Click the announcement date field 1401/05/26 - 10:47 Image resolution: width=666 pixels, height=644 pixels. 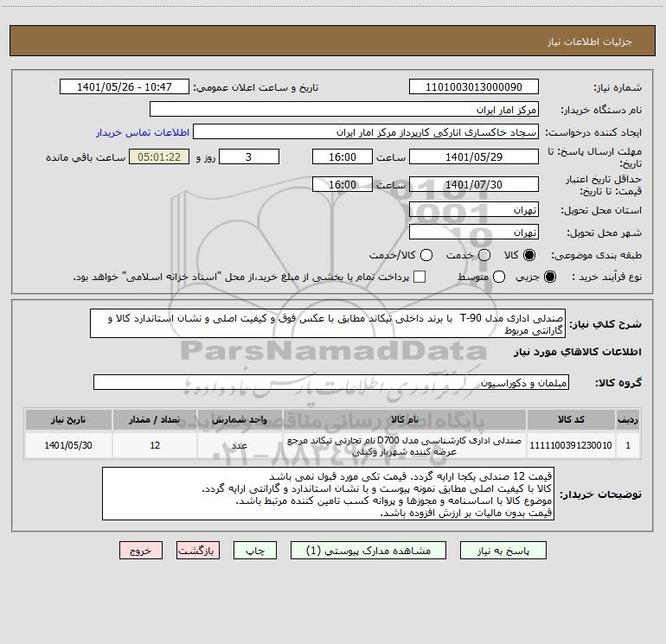pos(125,87)
